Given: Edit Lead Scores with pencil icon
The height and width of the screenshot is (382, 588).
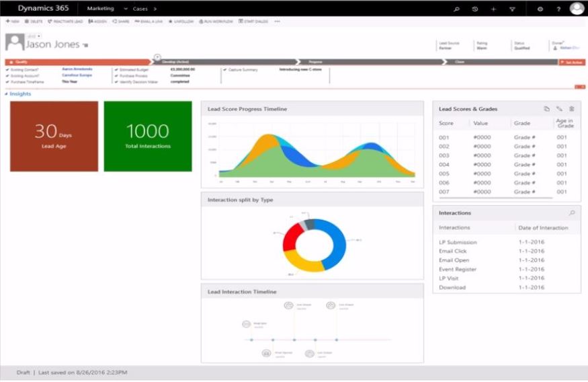Looking at the screenshot, I should point(559,109).
